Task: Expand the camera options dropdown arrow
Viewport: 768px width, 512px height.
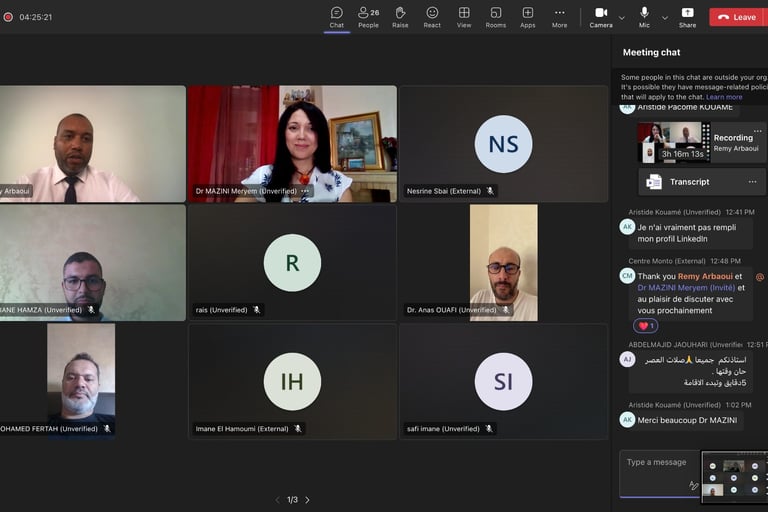Action: 622,18
